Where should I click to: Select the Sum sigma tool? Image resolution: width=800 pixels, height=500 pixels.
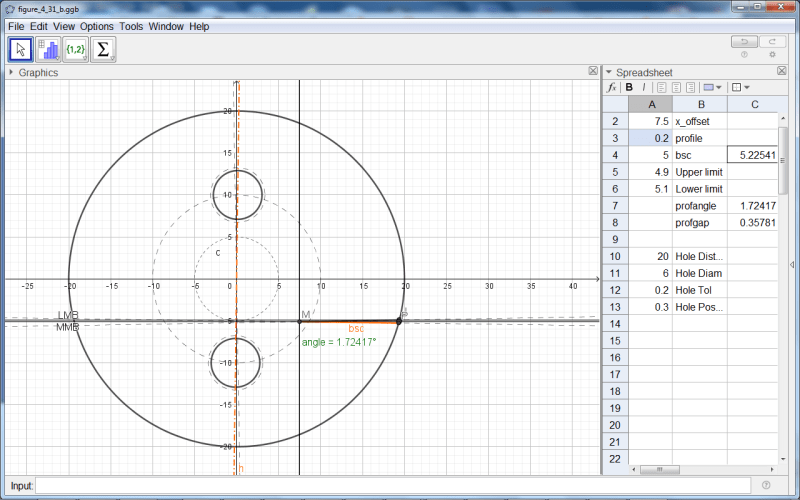[103, 49]
